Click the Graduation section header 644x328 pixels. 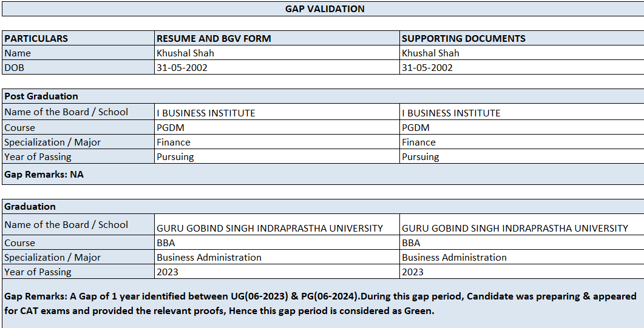tap(323, 206)
